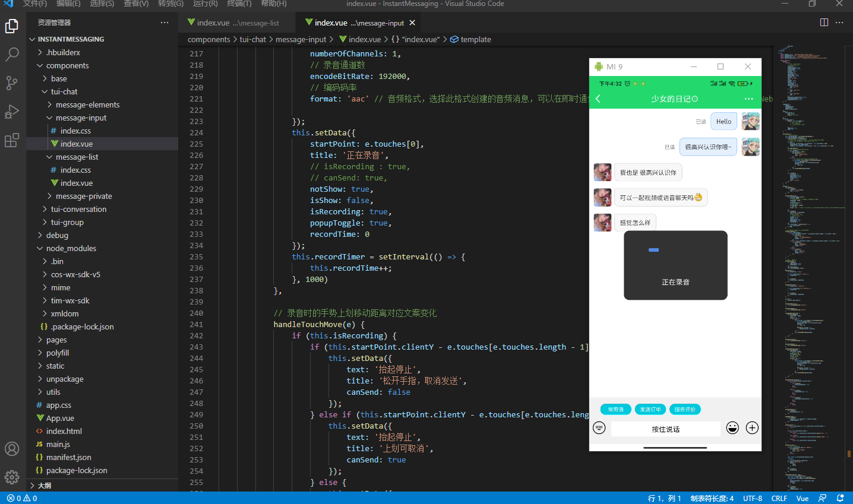
Task: Open index.html in the explorer
Action: 102,431
